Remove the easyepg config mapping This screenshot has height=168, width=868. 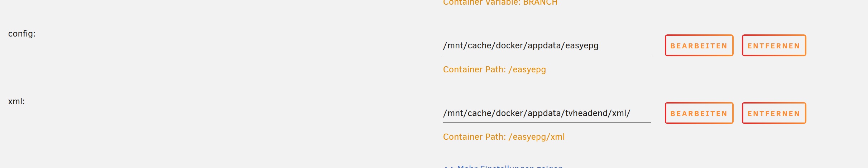point(774,45)
